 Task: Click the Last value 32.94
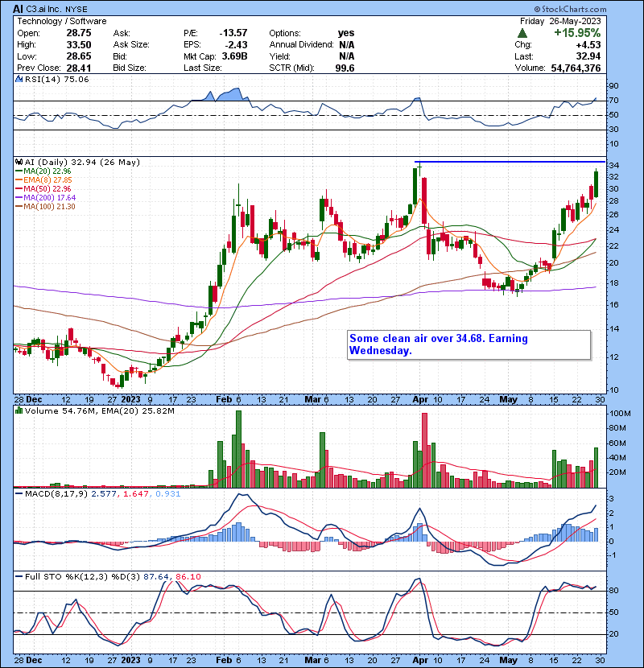pyautogui.click(x=588, y=56)
